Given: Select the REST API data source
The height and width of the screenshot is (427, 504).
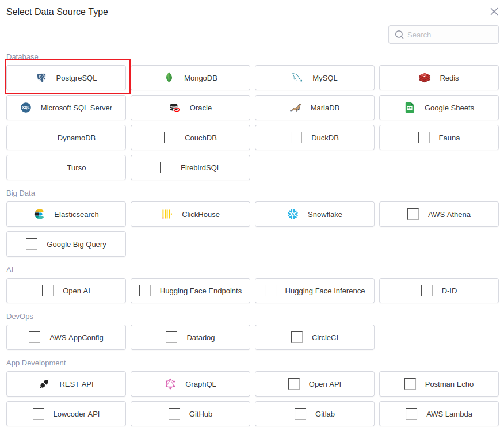Looking at the screenshot, I should [66, 384].
